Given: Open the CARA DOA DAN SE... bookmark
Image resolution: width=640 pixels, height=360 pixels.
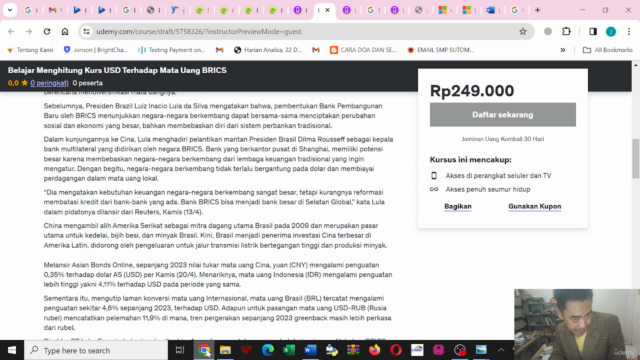Looking at the screenshot, I should coord(363,50).
